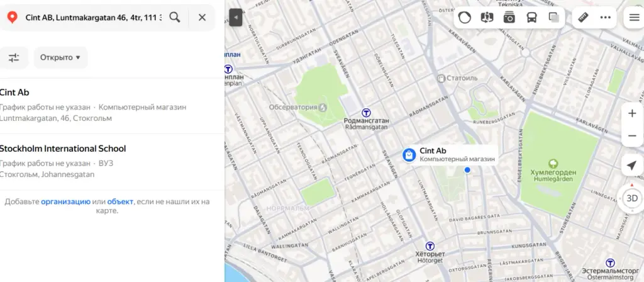Click the my-location arrow button

[x=632, y=166]
